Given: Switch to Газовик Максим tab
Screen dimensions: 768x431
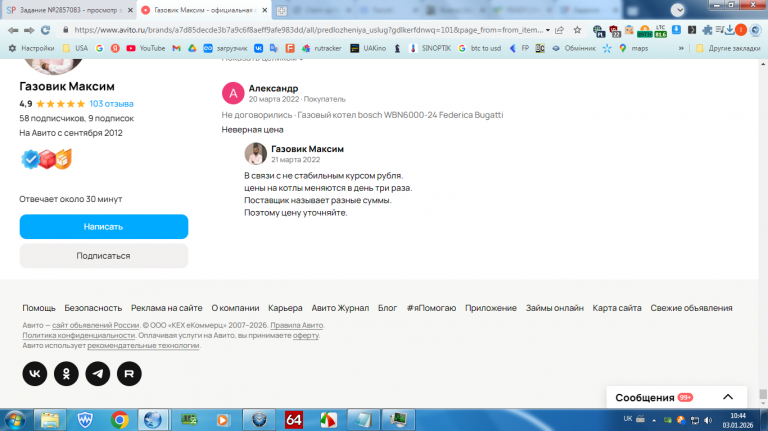Looking at the screenshot, I should click(x=203, y=10).
